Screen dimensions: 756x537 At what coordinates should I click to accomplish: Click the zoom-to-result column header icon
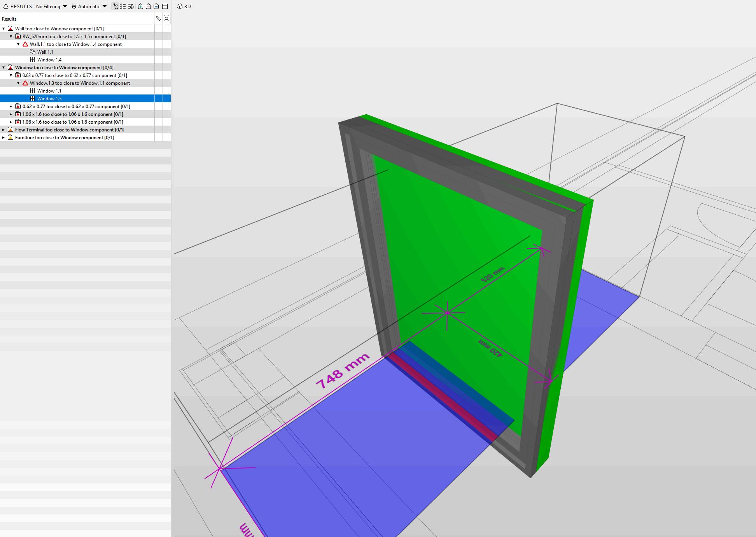(x=166, y=18)
